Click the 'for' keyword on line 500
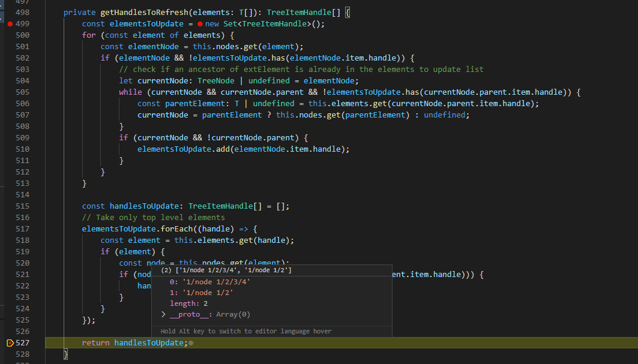Screen dimensions: 638x364 89,35
